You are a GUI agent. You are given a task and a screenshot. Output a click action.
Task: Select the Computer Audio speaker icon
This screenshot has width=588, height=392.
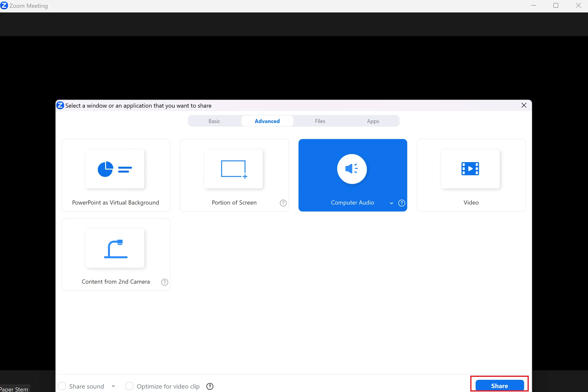[352, 169]
